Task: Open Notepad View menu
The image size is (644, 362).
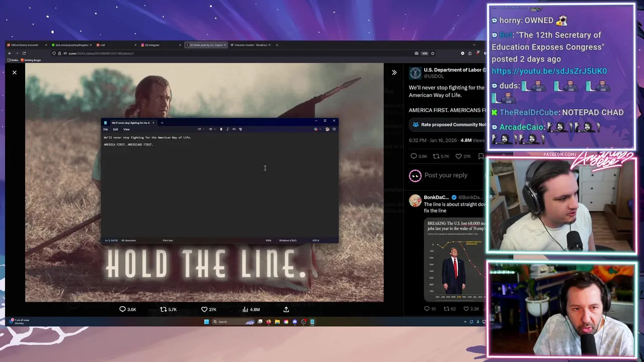Action: 127,129
